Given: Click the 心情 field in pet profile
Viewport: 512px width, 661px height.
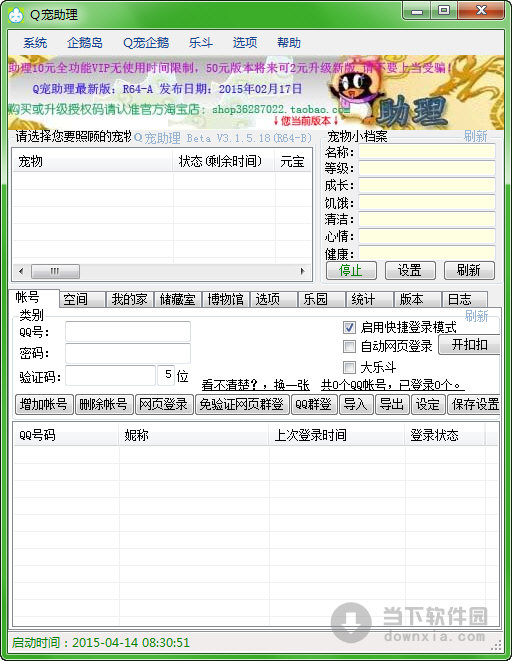Looking at the screenshot, I should point(426,236).
